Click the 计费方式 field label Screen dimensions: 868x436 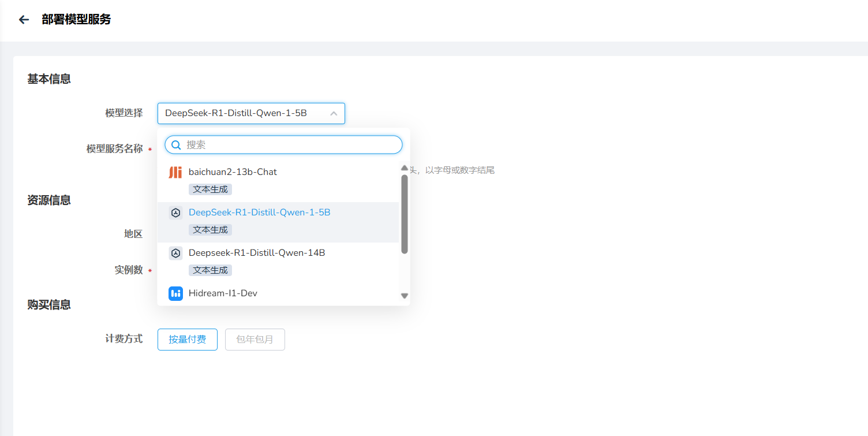(x=124, y=339)
